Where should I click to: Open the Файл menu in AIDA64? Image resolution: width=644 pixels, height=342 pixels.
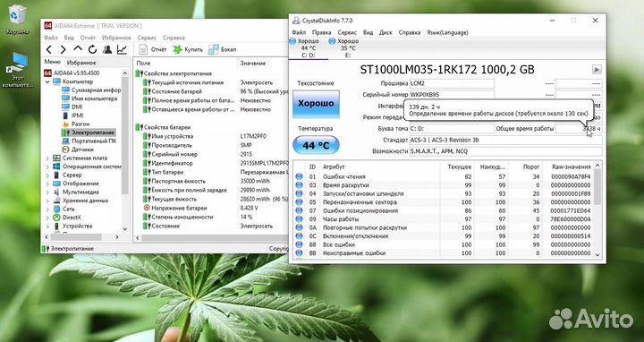50,38
